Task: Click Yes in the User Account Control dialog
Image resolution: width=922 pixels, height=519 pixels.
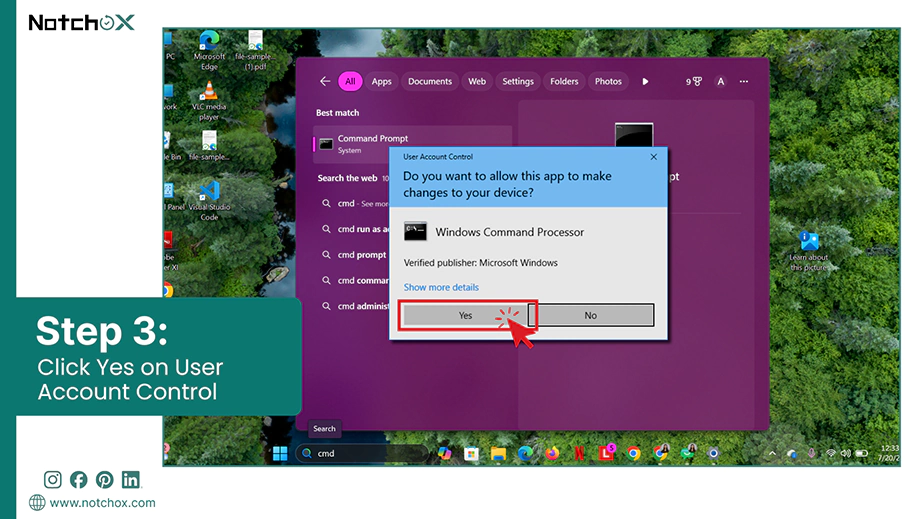Action: click(465, 315)
